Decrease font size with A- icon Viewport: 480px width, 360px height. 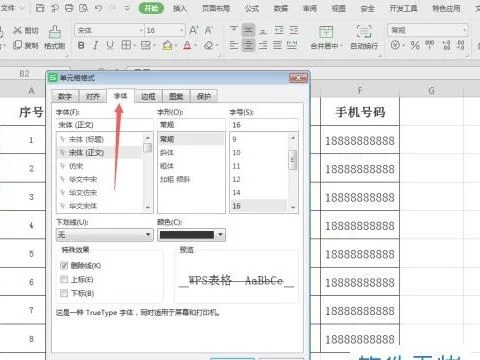(209, 30)
